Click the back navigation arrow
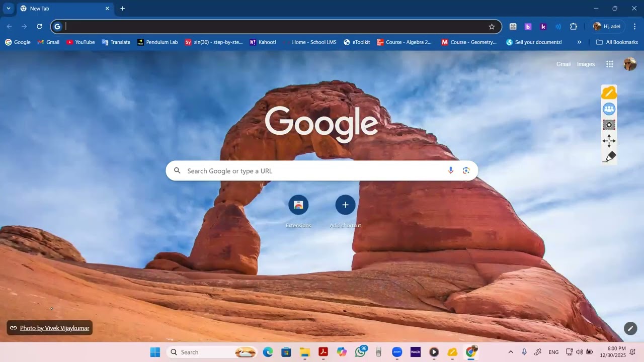Screen dimensions: 644x362 (x=9, y=27)
